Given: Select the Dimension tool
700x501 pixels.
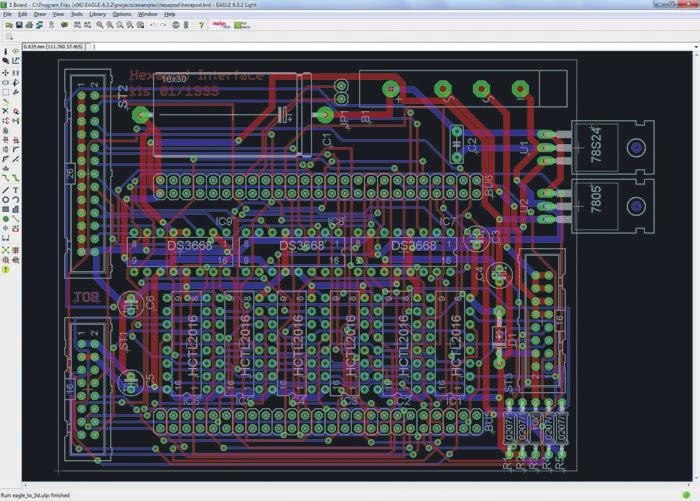Looking at the screenshot, I should pyautogui.click(x=6, y=238).
